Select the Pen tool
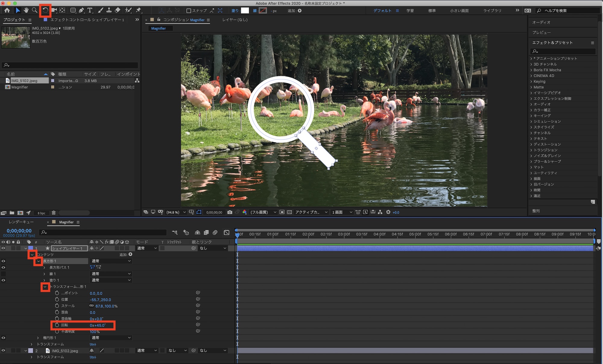This screenshot has width=603, height=364. point(81,10)
